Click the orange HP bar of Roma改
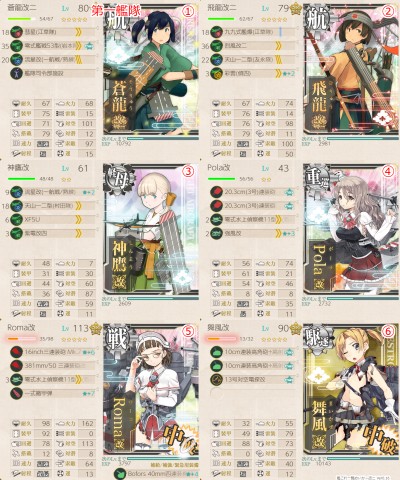400x480 pixels. [x=22, y=339]
